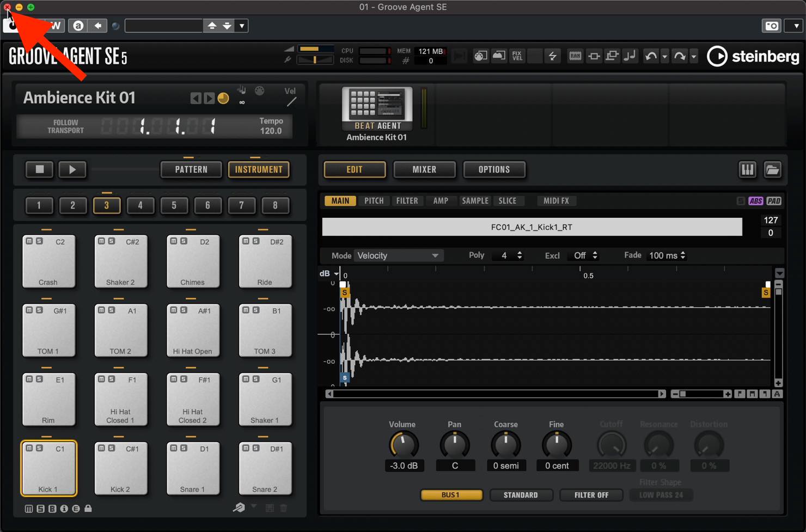Viewport: 806px width, 532px height.
Task: Click the Vel velocity curve icon
Action: pyautogui.click(x=291, y=101)
